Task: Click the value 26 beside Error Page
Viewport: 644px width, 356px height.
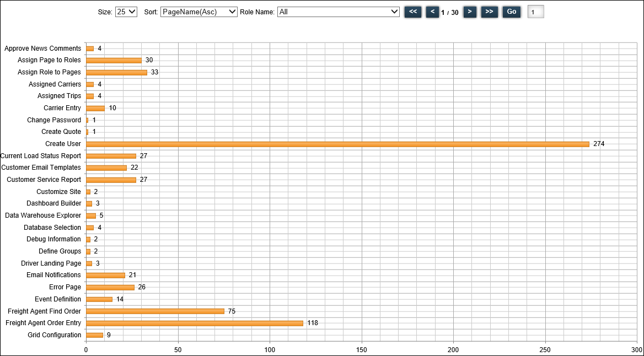Action: pos(142,288)
